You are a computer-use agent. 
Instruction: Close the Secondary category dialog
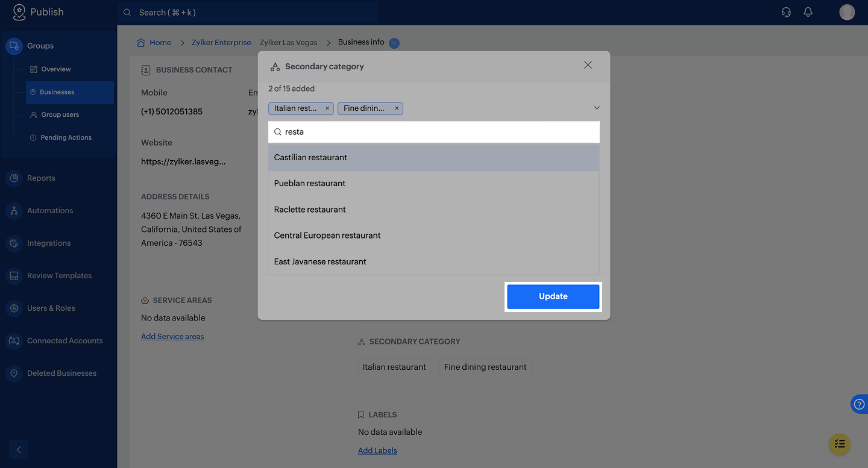(588, 65)
